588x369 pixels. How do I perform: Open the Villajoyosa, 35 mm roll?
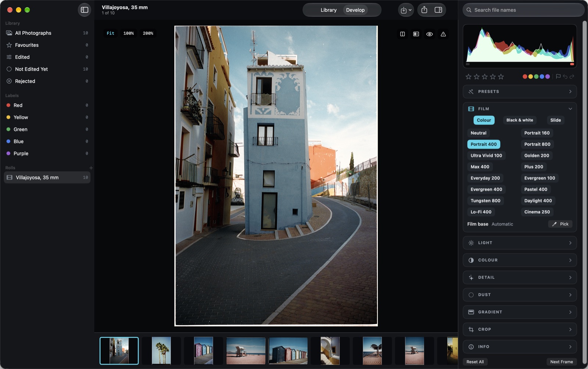tap(47, 177)
